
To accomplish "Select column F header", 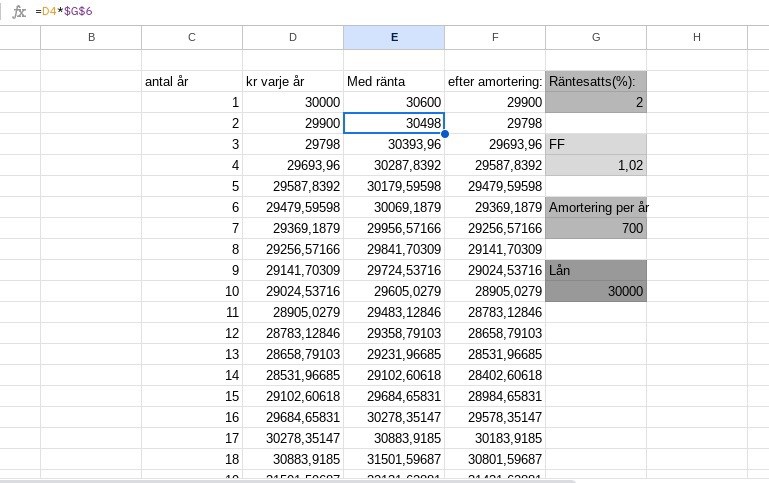I will 495,37.
